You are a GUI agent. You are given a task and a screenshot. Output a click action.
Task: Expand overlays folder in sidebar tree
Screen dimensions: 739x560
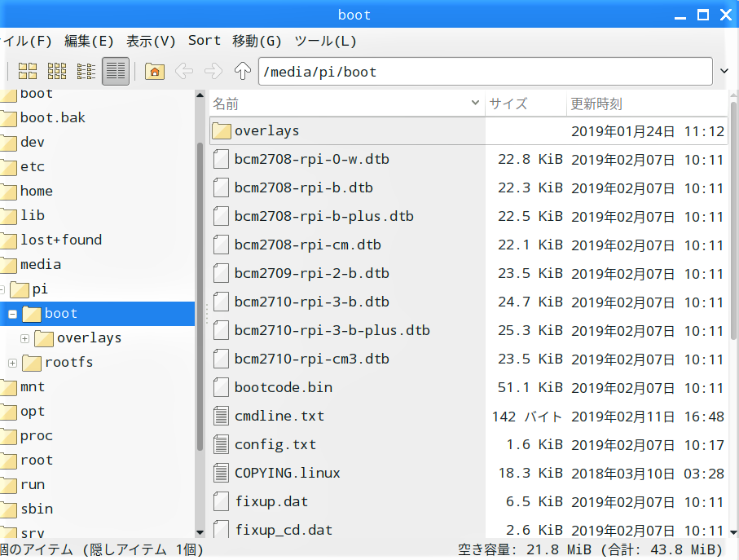24,337
